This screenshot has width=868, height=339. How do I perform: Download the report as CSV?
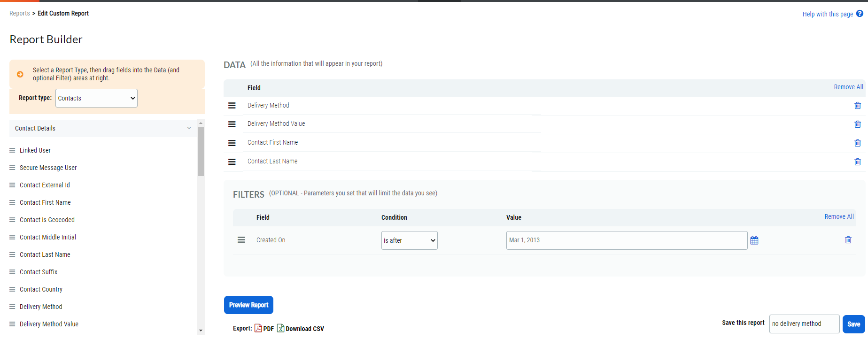tap(301, 328)
